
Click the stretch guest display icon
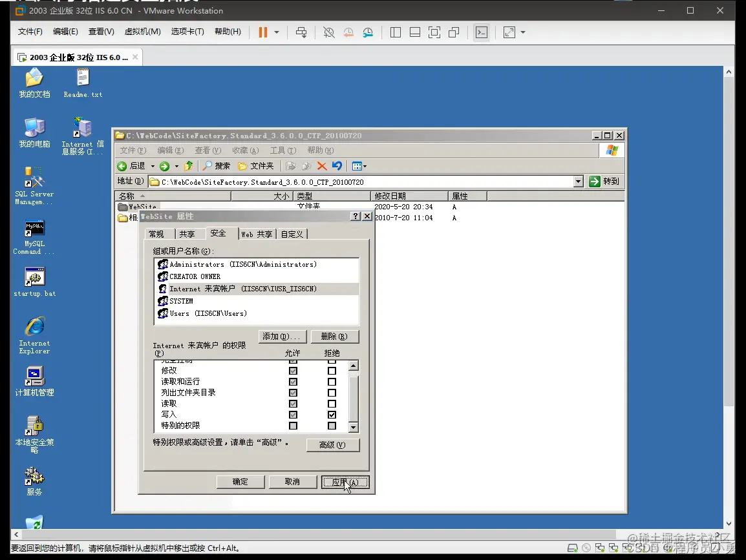tap(509, 32)
